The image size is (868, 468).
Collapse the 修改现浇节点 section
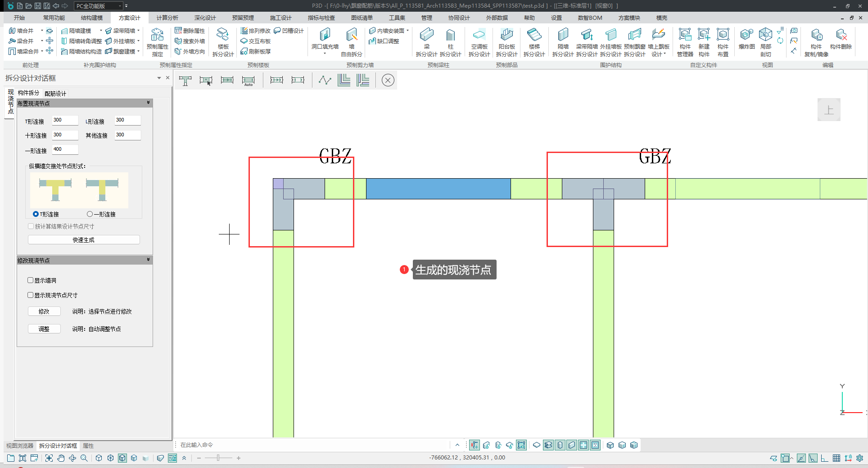tap(148, 260)
